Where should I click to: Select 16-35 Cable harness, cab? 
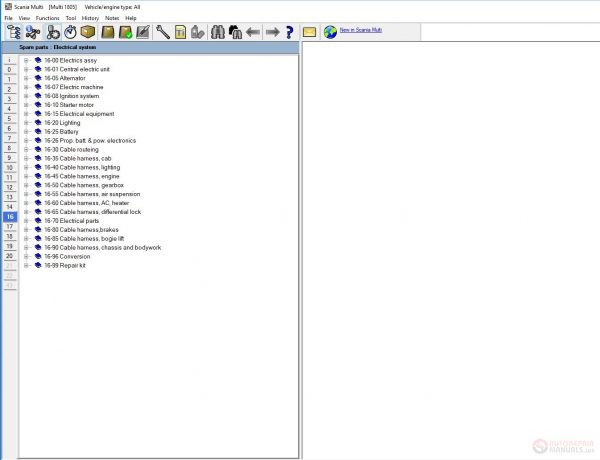coord(78,158)
